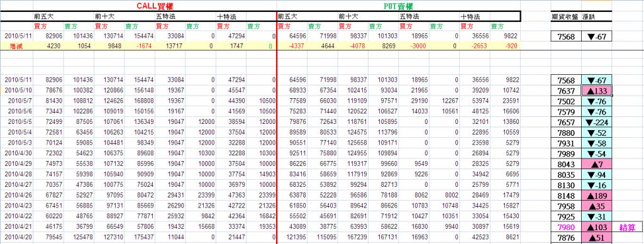Select the blue ▼-224 change cell
This screenshot has height=244, width=644.
coord(596,123)
